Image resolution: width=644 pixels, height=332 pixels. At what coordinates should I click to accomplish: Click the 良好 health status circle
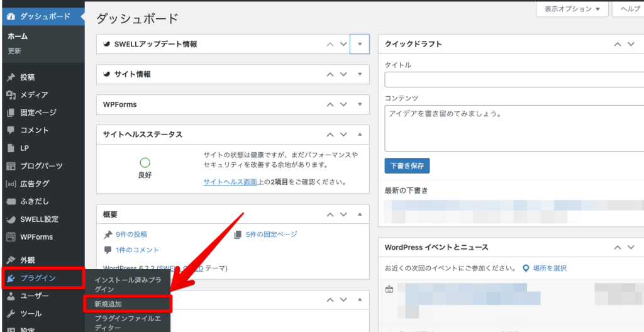pyautogui.click(x=145, y=163)
